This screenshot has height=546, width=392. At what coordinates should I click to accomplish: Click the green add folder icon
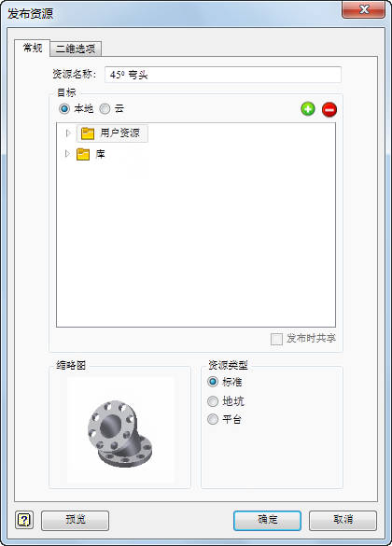308,109
